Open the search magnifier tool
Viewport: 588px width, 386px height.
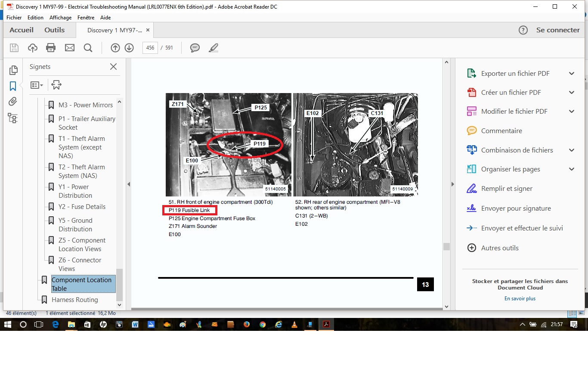[88, 48]
